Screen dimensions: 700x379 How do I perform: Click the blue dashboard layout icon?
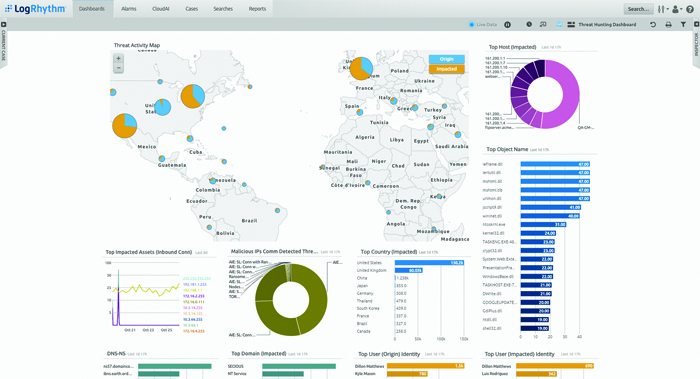point(559,25)
